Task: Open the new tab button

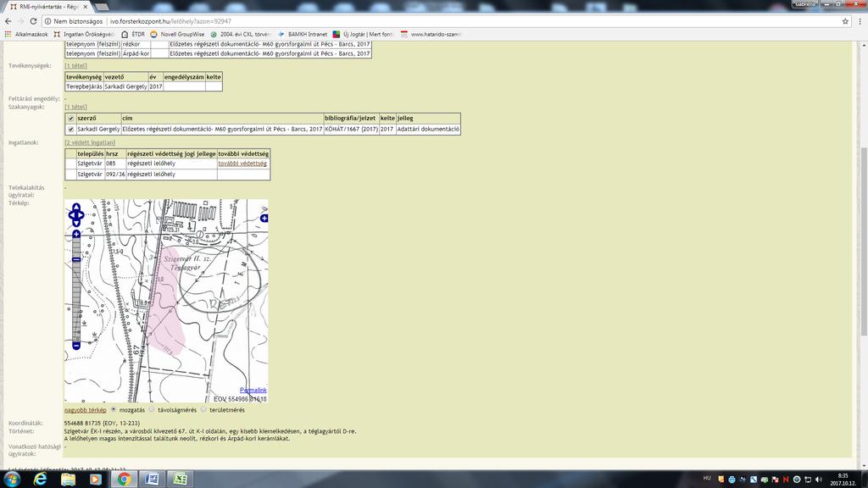Action: pos(102,7)
